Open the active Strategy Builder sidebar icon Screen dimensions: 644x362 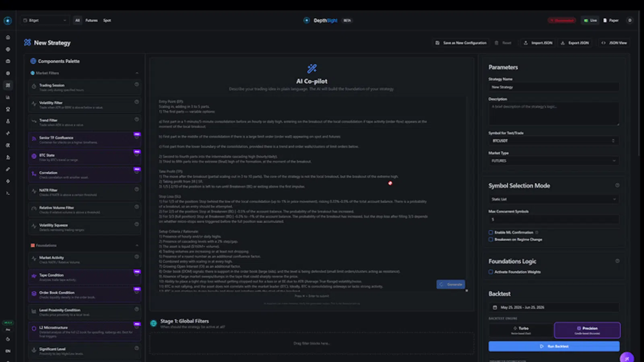(x=8, y=85)
